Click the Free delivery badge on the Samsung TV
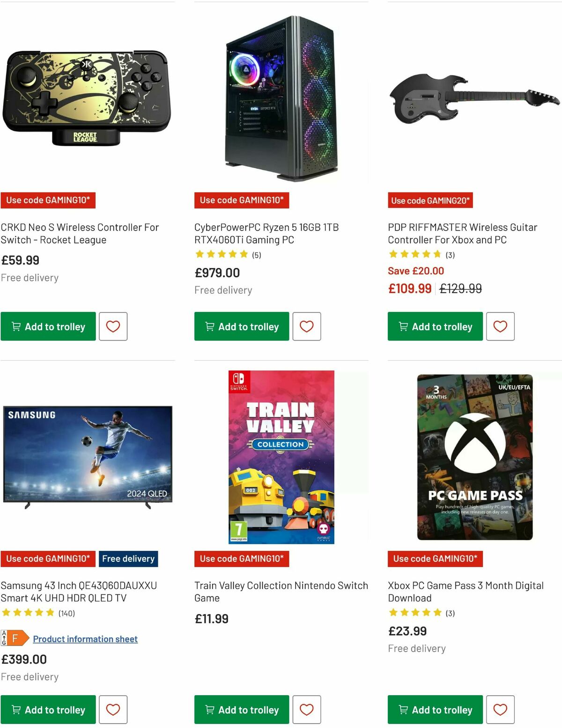This screenshot has height=728, width=562. 128,559
